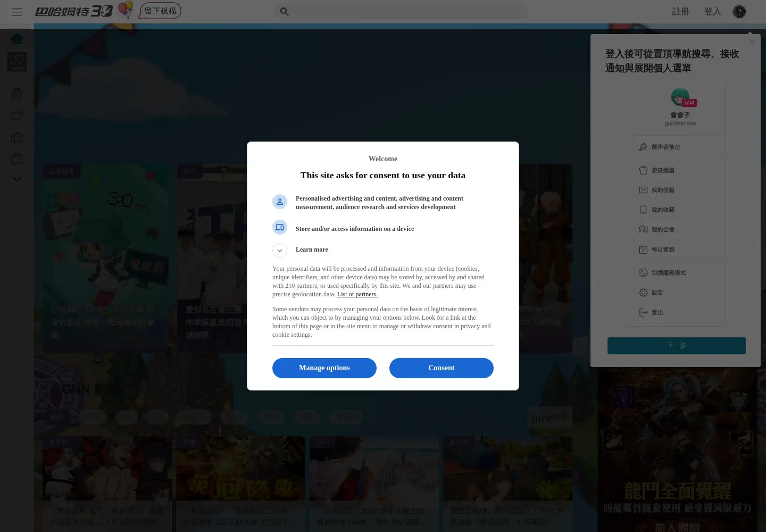Viewport: 766px width, 532px height.
Task: Expand the sidebar with the down chevron
Action: click(x=17, y=179)
